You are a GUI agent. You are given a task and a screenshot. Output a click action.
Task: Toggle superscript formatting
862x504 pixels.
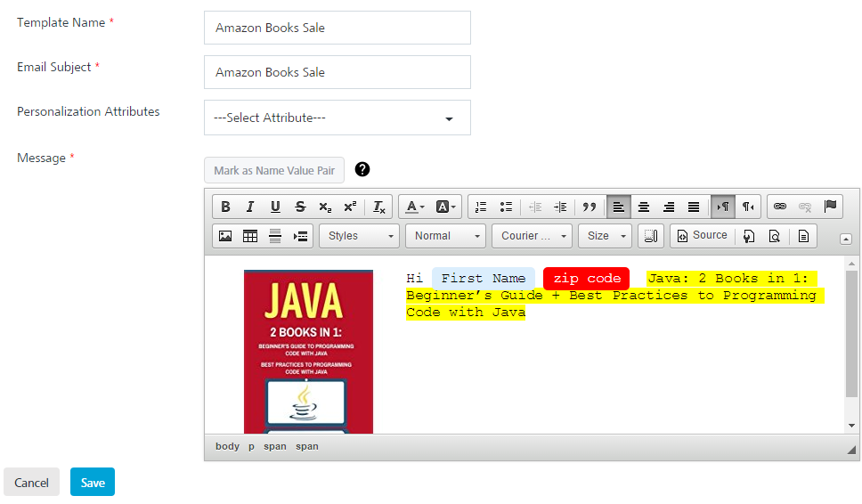(x=350, y=207)
